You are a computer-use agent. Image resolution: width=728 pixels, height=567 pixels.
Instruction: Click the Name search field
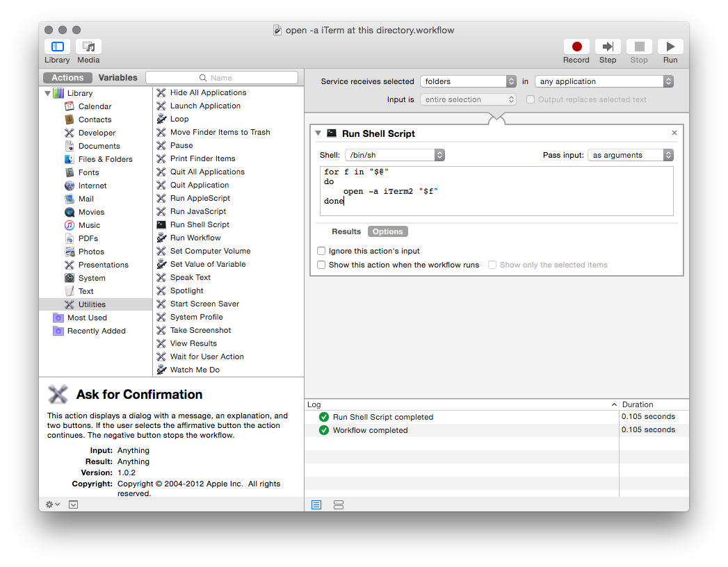(222, 78)
